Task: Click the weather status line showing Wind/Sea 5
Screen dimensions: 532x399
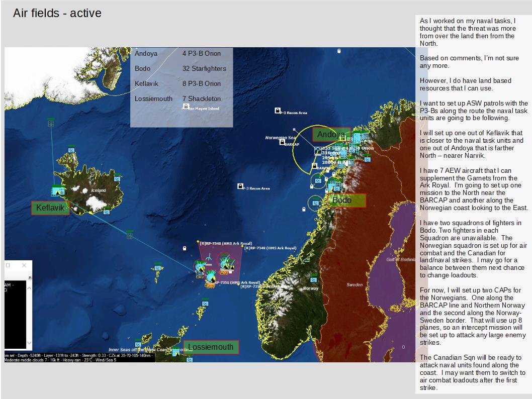Action: (60, 360)
